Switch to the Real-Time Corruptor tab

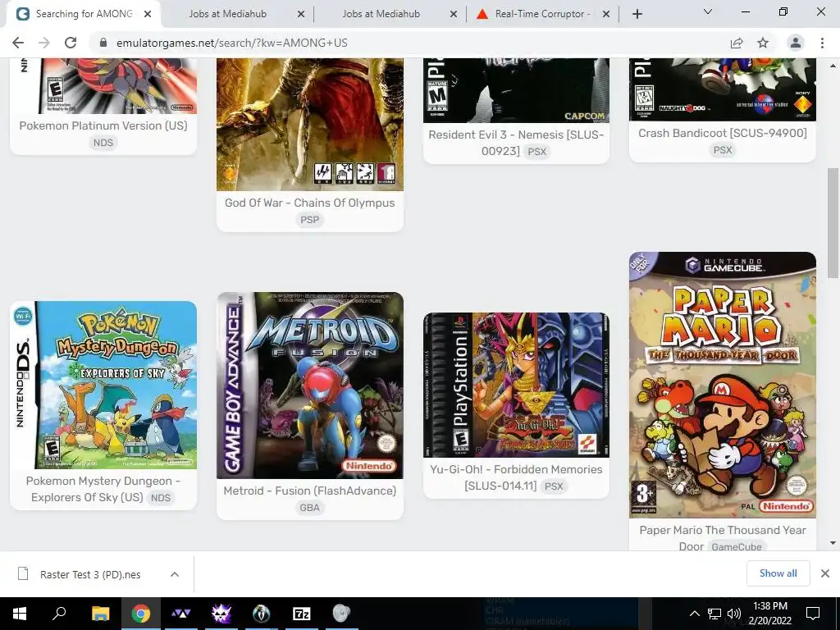pyautogui.click(x=541, y=14)
